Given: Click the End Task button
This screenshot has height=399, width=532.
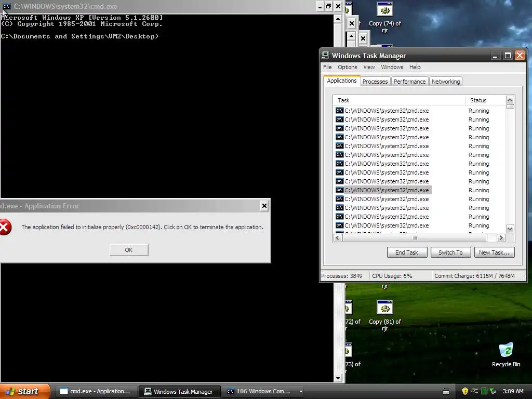Looking at the screenshot, I should click(407, 252).
